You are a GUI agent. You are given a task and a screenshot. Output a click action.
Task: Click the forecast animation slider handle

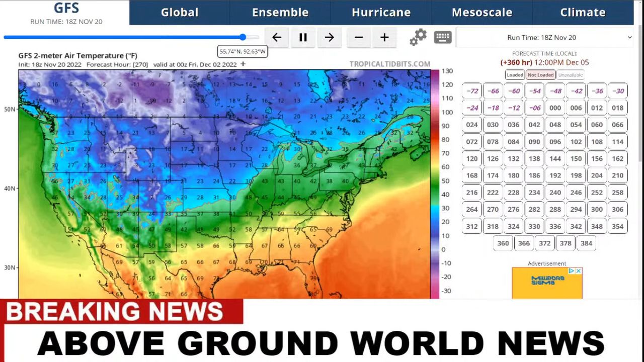click(243, 37)
